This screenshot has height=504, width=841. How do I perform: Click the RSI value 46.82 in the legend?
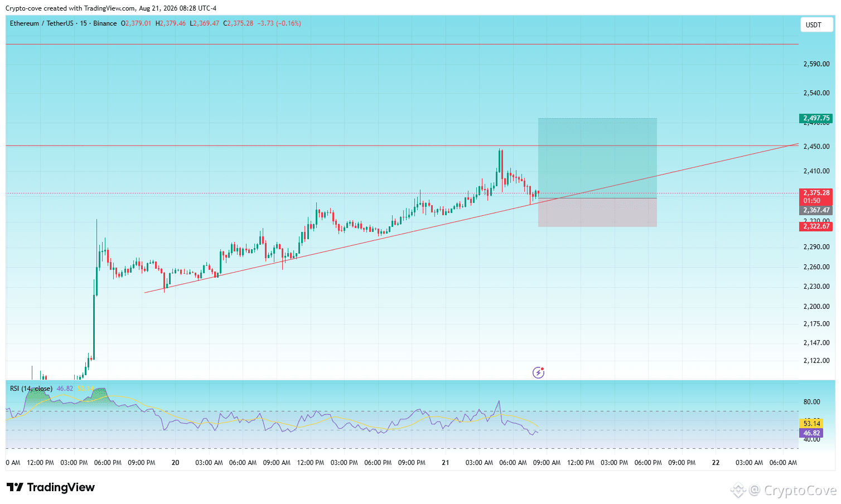(65, 389)
